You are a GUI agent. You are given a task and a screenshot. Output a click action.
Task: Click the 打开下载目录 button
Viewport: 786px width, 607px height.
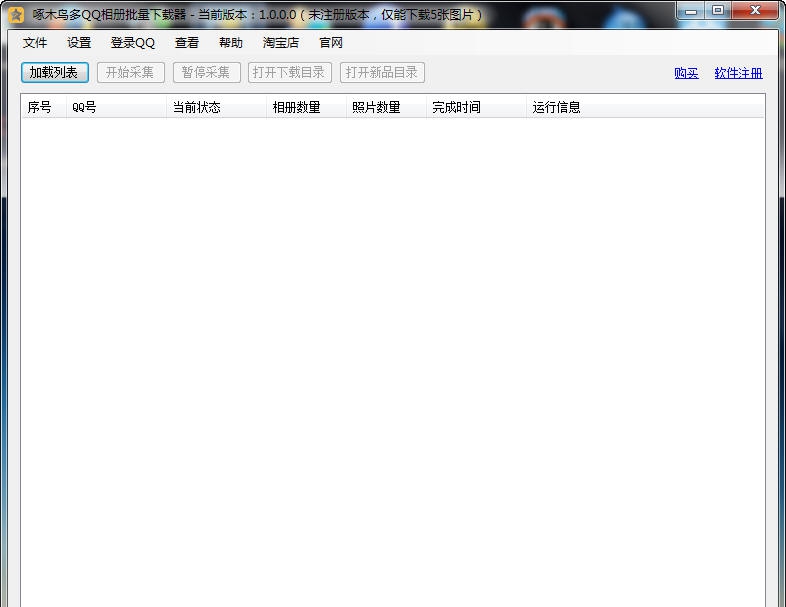tap(290, 73)
